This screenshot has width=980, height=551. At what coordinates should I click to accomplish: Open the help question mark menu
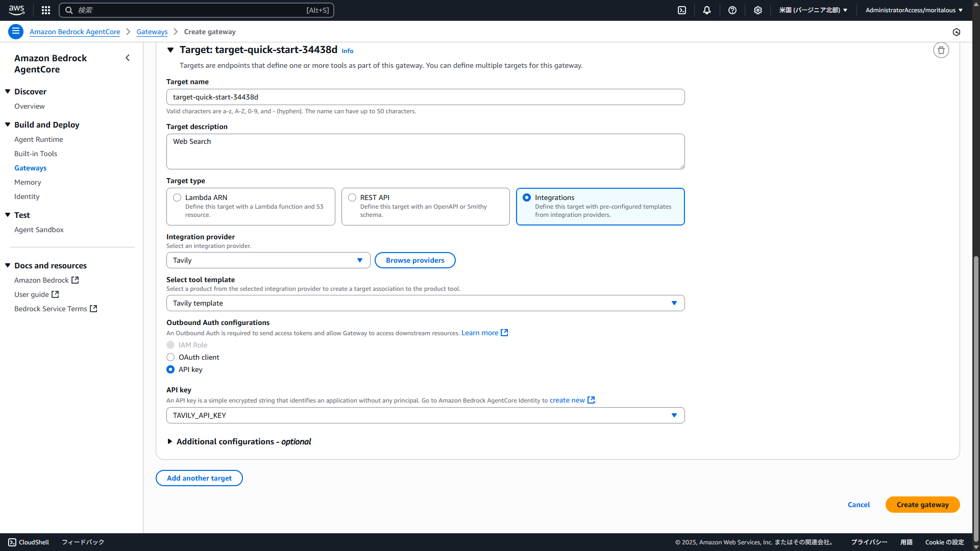732,10
